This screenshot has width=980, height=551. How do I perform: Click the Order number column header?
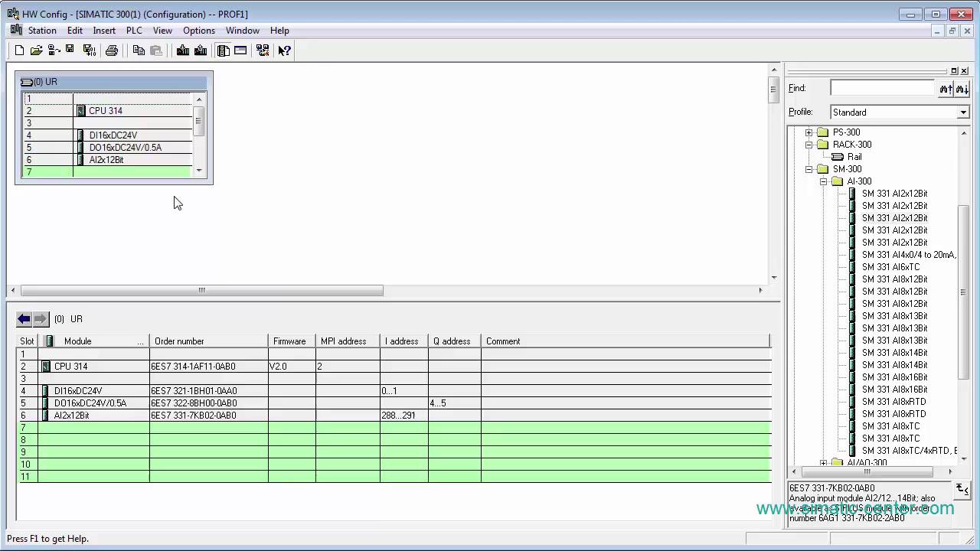[208, 341]
